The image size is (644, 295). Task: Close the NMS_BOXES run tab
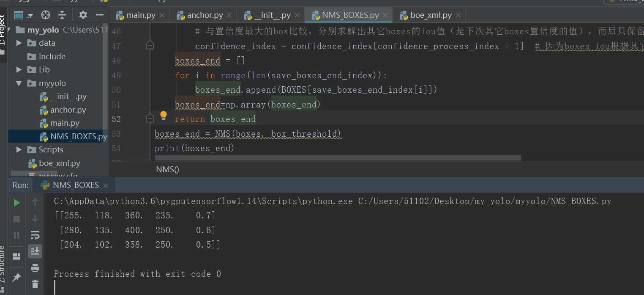point(106,186)
